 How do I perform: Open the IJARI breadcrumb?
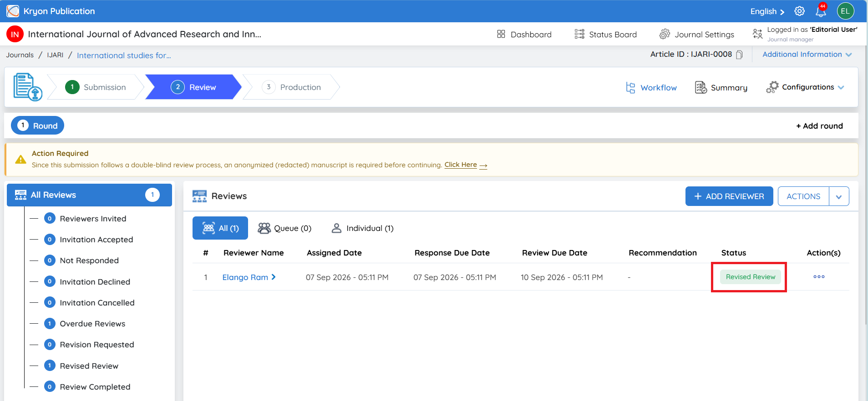(55, 55)
